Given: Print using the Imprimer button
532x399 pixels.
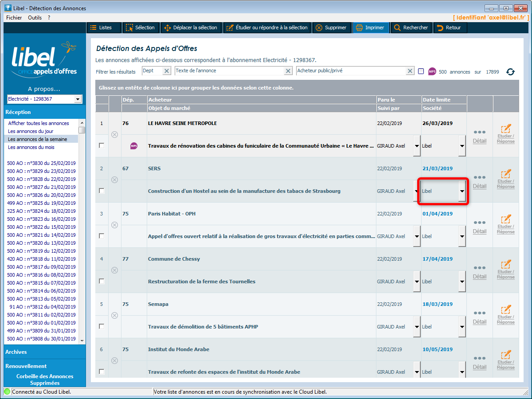Looking at the screenshot, I should (370, 27).
